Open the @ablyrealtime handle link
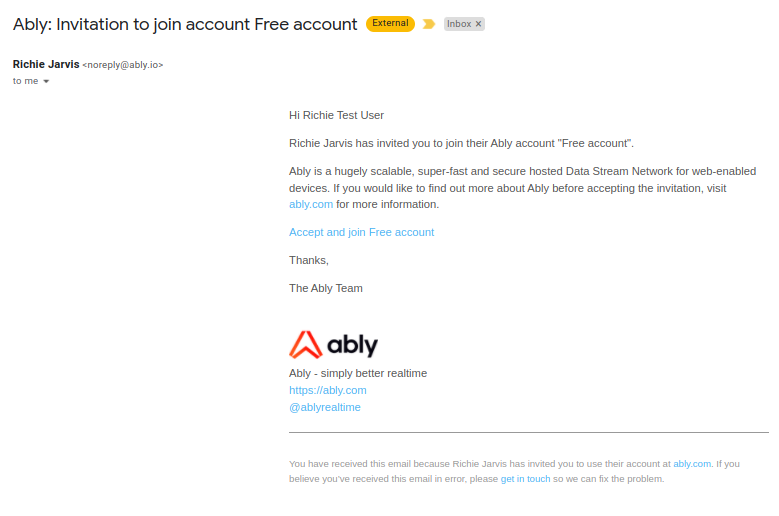Image resolution: width=779 pixels, height=516 pixels. 325,407
